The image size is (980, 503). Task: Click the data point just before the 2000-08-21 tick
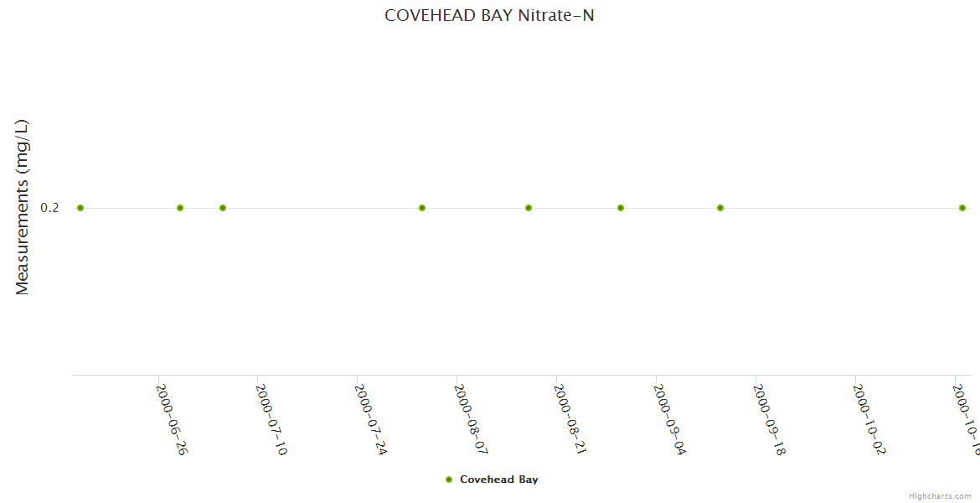point(529,208)
